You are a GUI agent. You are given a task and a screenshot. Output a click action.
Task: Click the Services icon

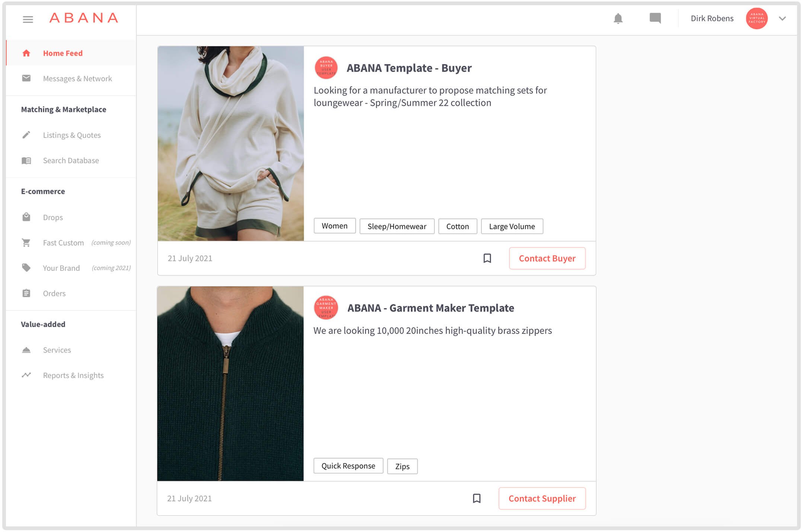click(26, 350)
